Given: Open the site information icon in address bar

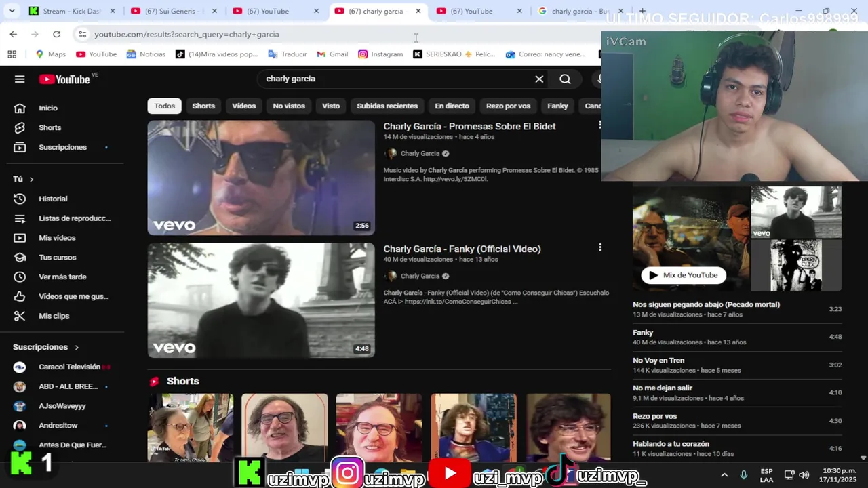Looking at the screenshot, I should [82, 34].
